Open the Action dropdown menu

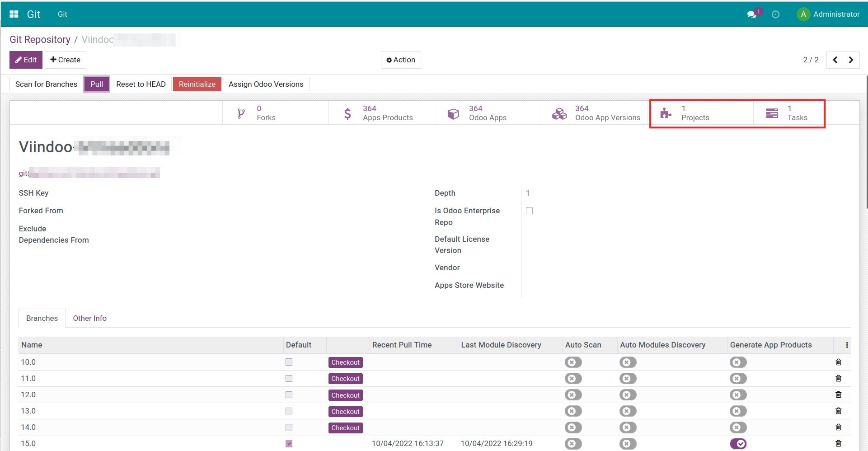[401, 60]
